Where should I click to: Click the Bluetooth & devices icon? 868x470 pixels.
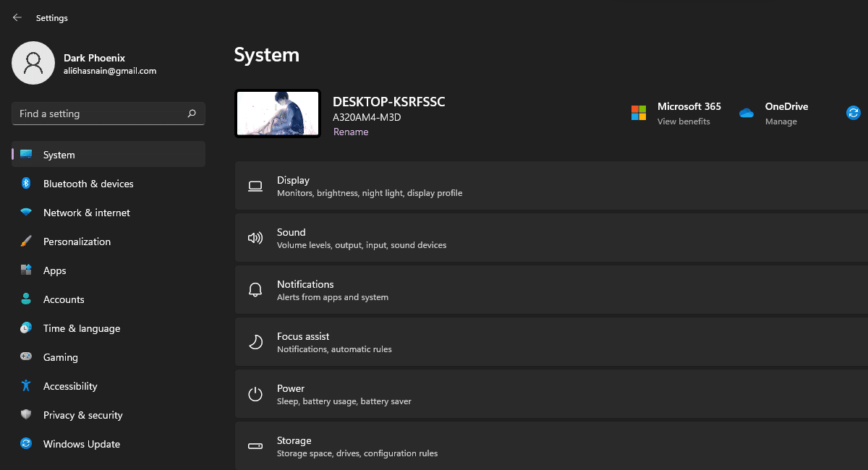(26, 184)
